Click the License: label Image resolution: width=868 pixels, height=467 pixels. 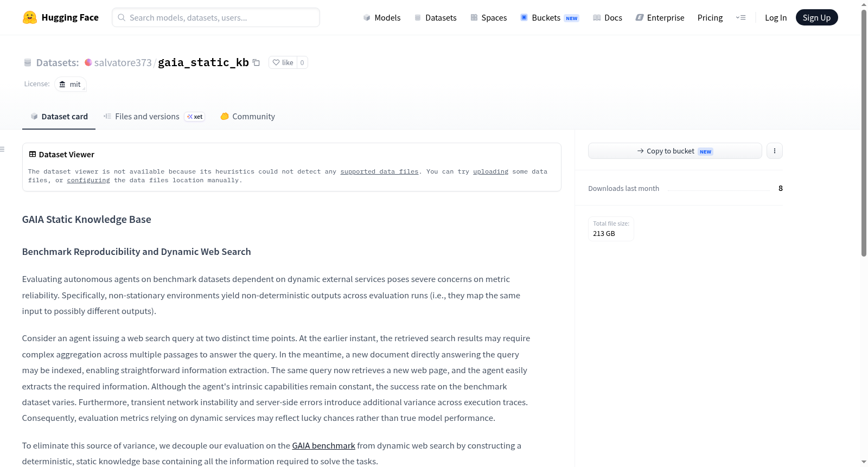pos(37,84)
